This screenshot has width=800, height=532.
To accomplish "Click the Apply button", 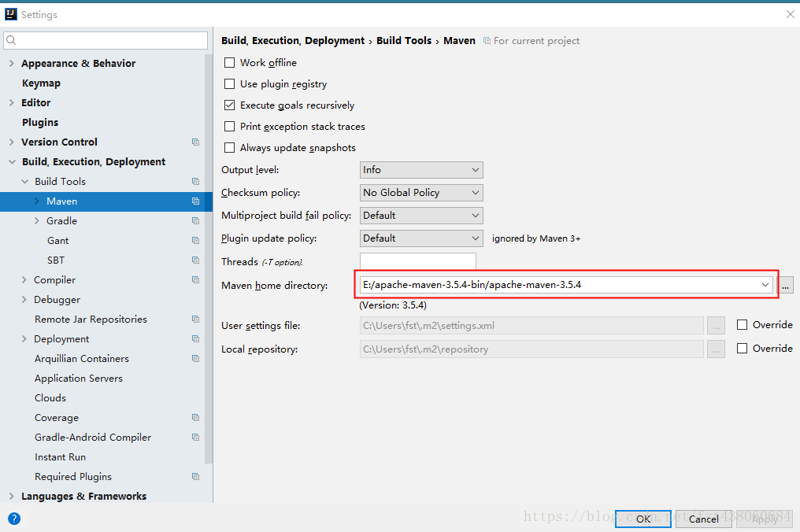I will [x=765, y=519].
